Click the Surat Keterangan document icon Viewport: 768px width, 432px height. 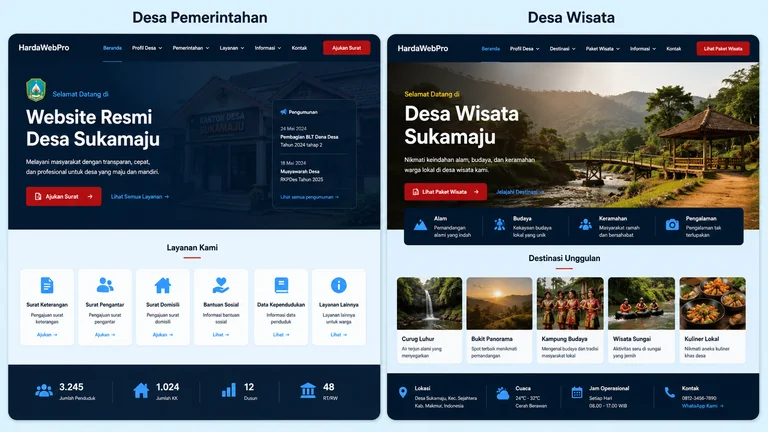click(47, 285)
